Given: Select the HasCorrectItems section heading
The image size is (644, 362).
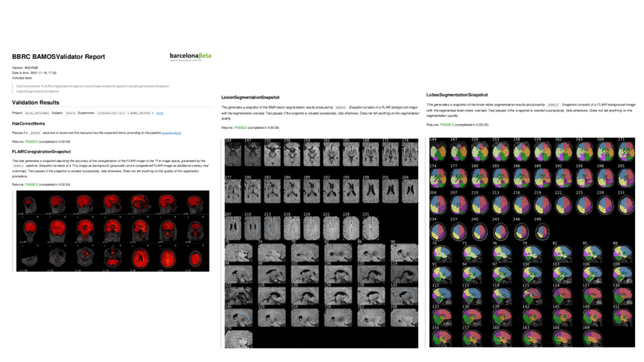Looking at the screenshot, I should click(x=29, y=123).
